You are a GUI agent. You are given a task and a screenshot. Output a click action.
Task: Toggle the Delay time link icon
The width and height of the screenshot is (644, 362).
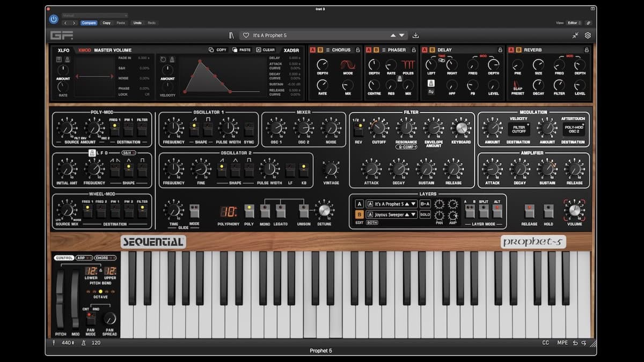point(442,60)
